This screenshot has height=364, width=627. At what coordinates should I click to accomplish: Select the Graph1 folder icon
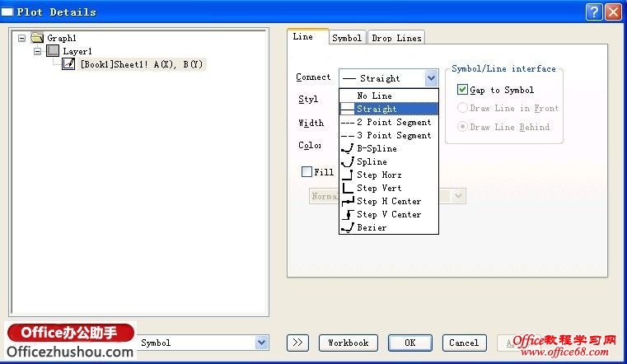point(37,38)
